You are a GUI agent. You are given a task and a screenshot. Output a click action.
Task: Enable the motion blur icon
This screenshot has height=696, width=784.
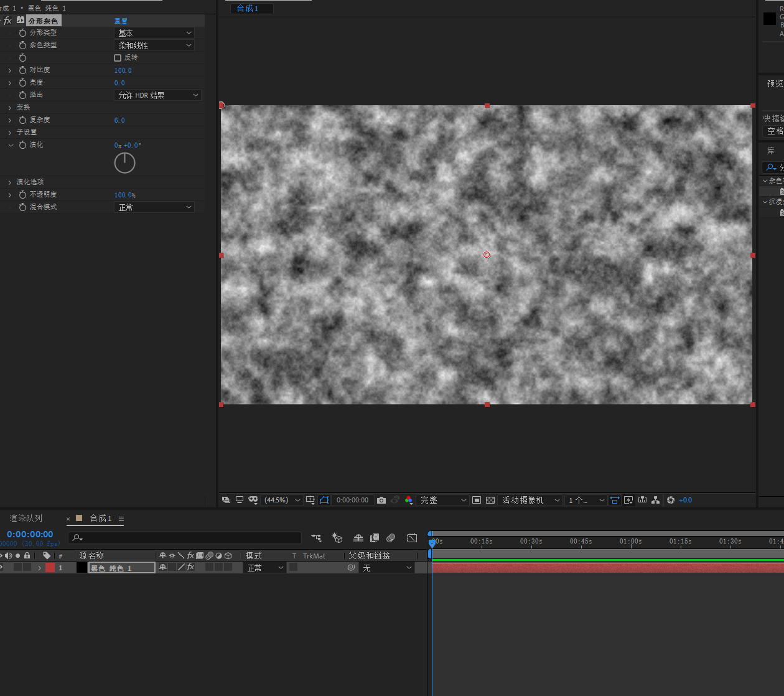[x=391, y=538]
